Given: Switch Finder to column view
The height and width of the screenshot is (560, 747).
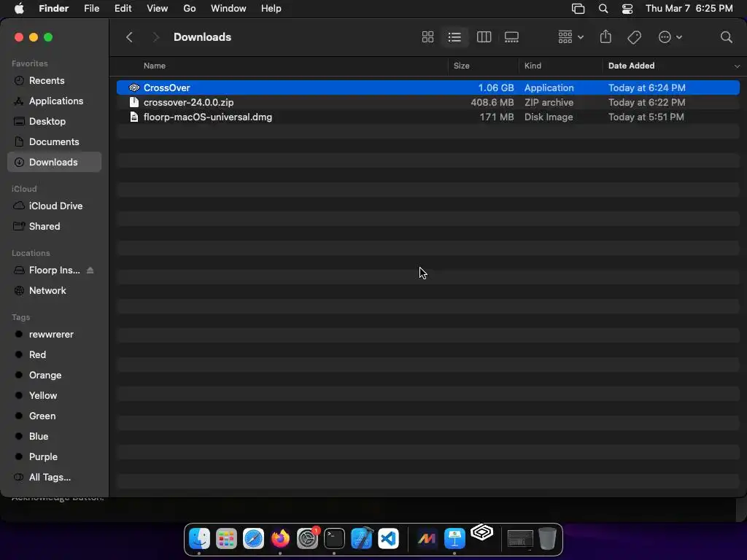Looking at the screenshot, I should point(484,37).
